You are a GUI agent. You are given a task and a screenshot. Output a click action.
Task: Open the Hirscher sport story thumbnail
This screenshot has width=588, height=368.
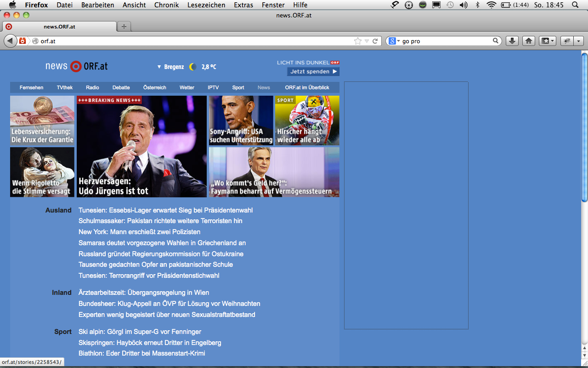click(307, 121)
